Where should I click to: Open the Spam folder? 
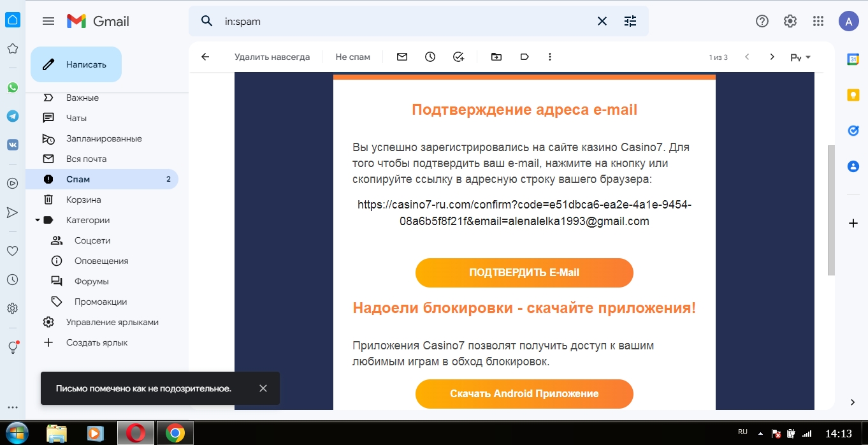click(x=78, y=179)
